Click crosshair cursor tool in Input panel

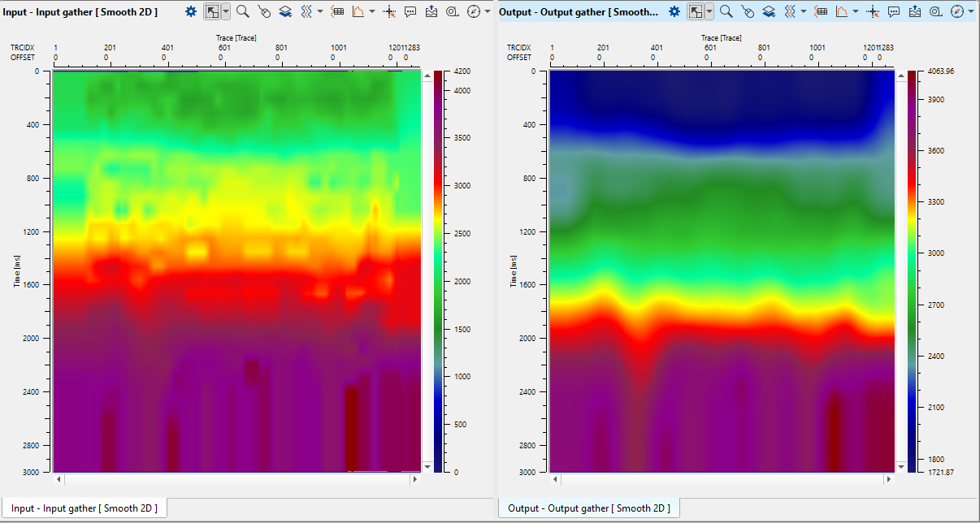(x=389, y=11)
